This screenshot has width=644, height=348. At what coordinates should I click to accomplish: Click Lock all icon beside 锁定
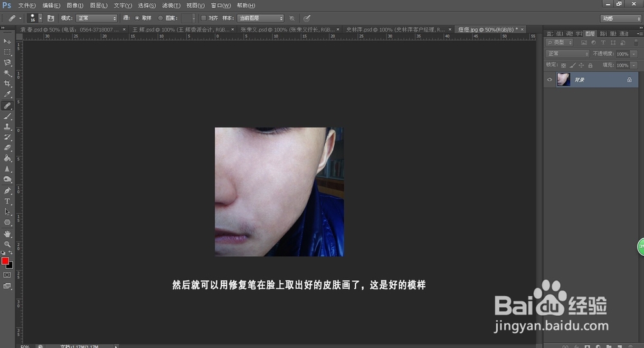coord(590,65)
